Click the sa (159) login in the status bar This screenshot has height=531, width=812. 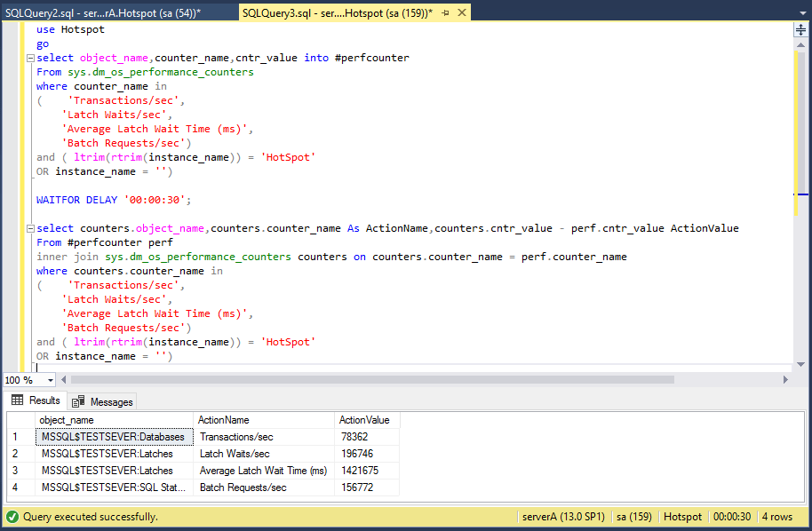click(633, 516)
